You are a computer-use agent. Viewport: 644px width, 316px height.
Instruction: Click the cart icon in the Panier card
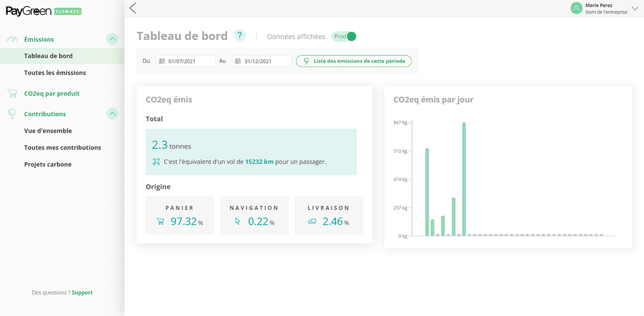tap(160, 221)
